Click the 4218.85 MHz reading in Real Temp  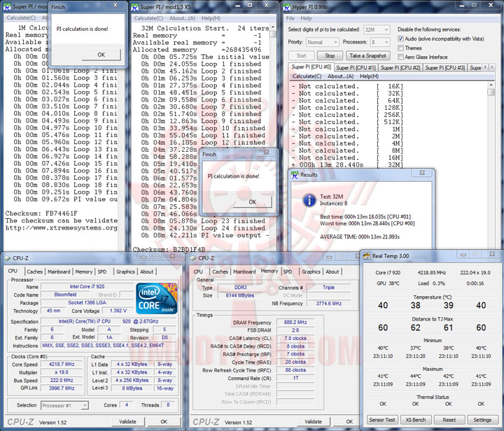(x=432, y=272)
